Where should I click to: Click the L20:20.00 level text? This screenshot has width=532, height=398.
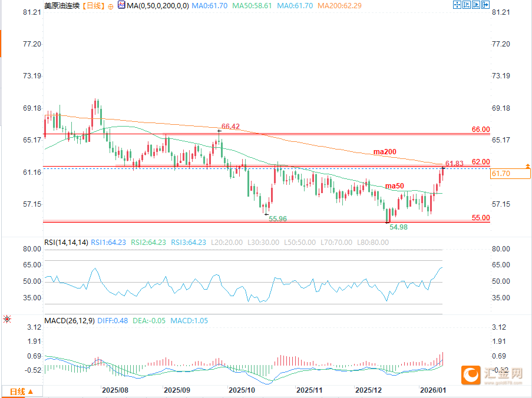coord(227,243)
